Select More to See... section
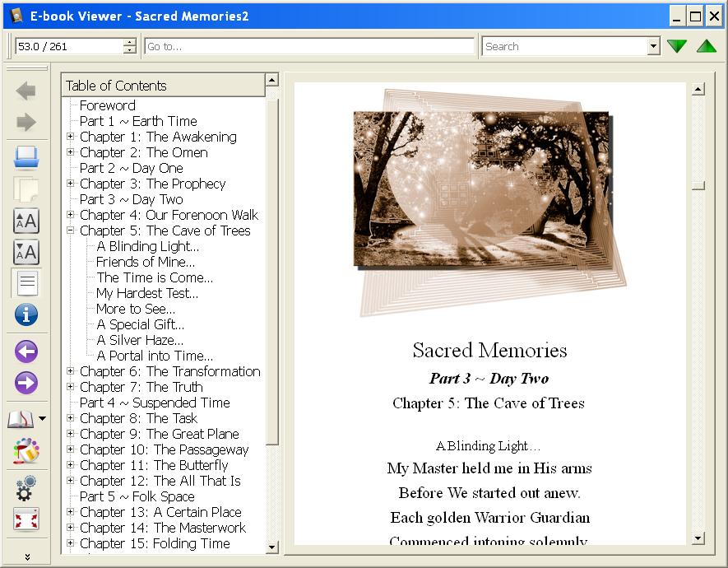The height and width of the screenshot is (568, 728). tap(136, 309)
